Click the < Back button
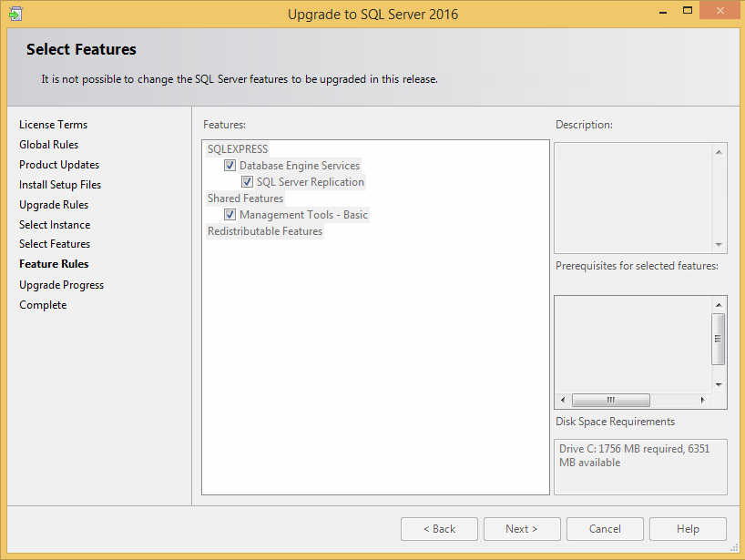 pos(439,529)
